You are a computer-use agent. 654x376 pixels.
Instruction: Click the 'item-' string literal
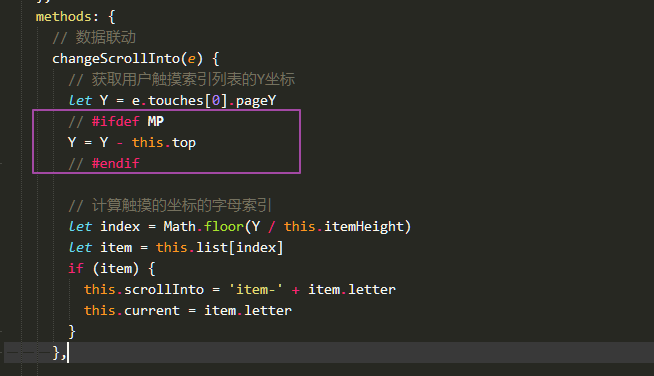(x=256, y=290)
